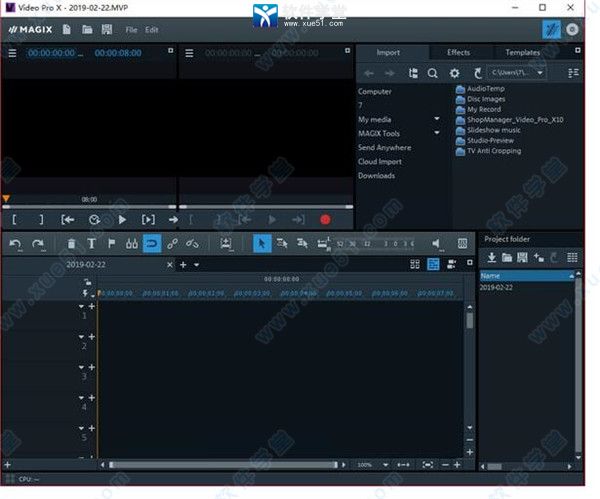Open the TV Anti Cropping folder
Screen dimensions: 600x499
pos(489,151)
